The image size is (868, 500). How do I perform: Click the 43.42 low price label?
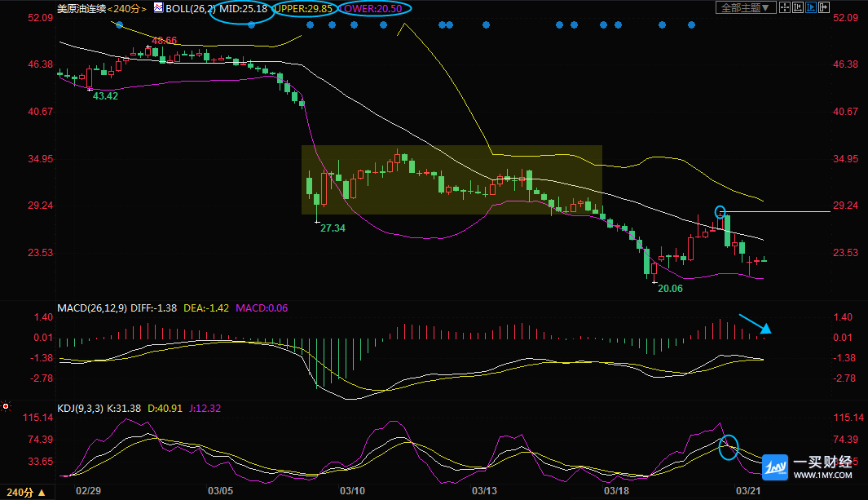tap(105, 95)
